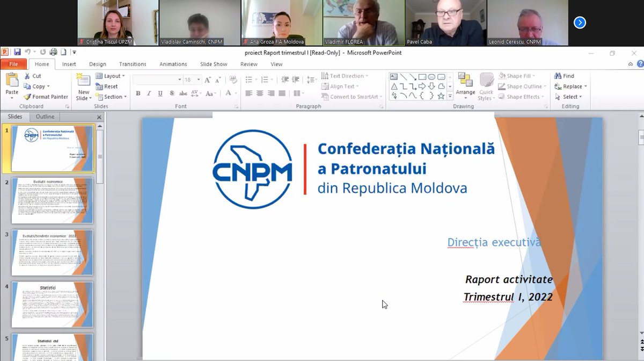
Task: Select slide 2 thumbnail Evolutii economice
Action: (x=52, y=201)
